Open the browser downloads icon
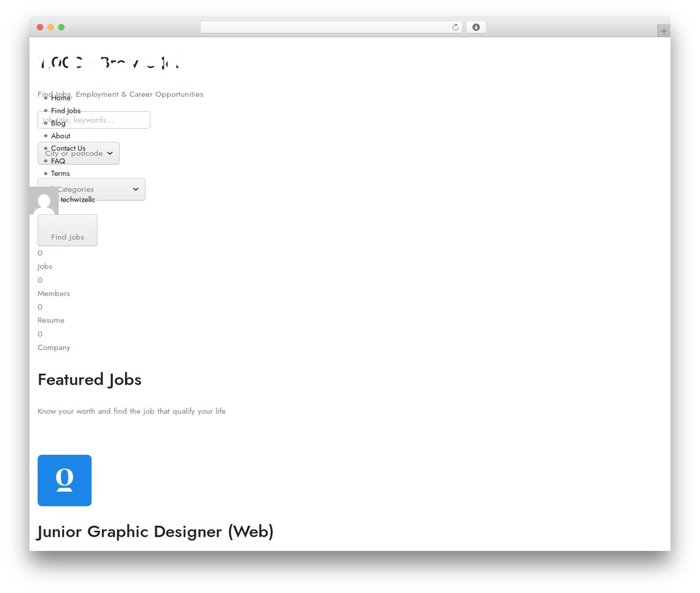700x593 pixels. click(x=476, y=27)
